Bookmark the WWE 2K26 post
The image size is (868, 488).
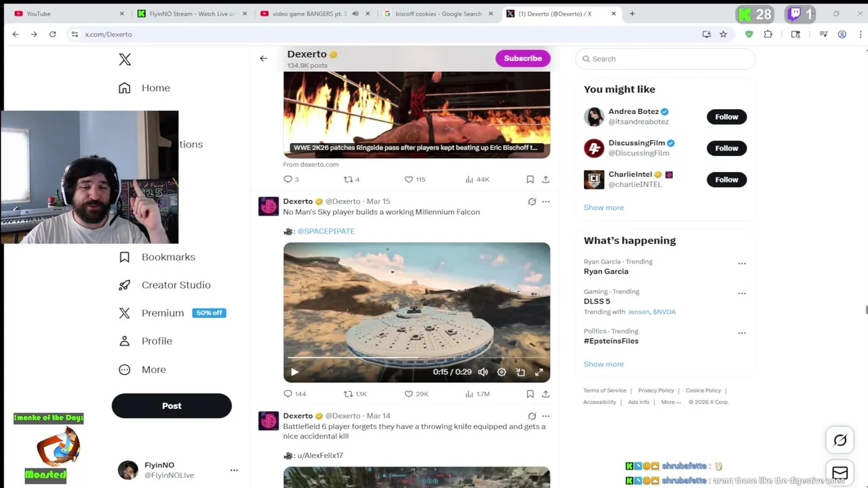point(530,180)
